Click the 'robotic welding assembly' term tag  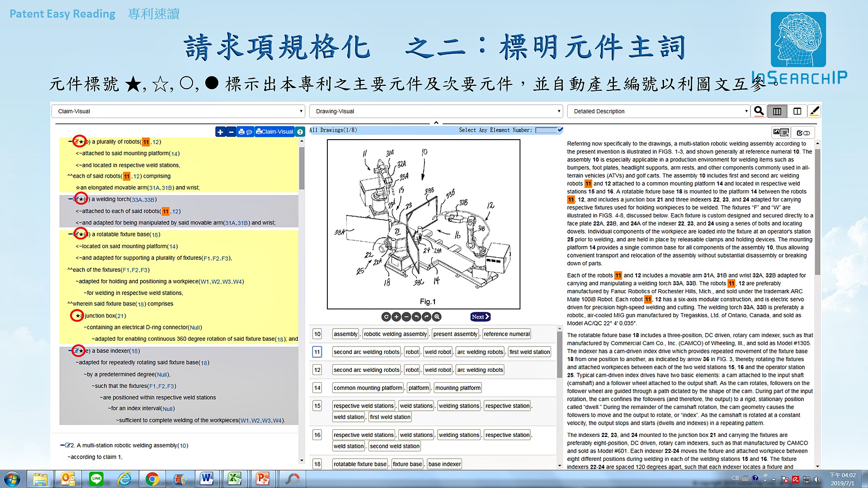395,334
